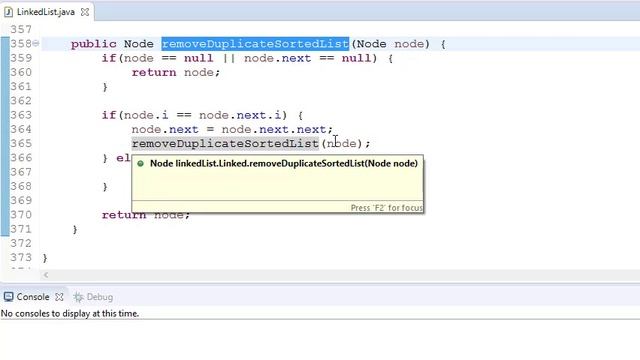Click line number 373
The height and width of the screenshot is (360, 640).
21,258
